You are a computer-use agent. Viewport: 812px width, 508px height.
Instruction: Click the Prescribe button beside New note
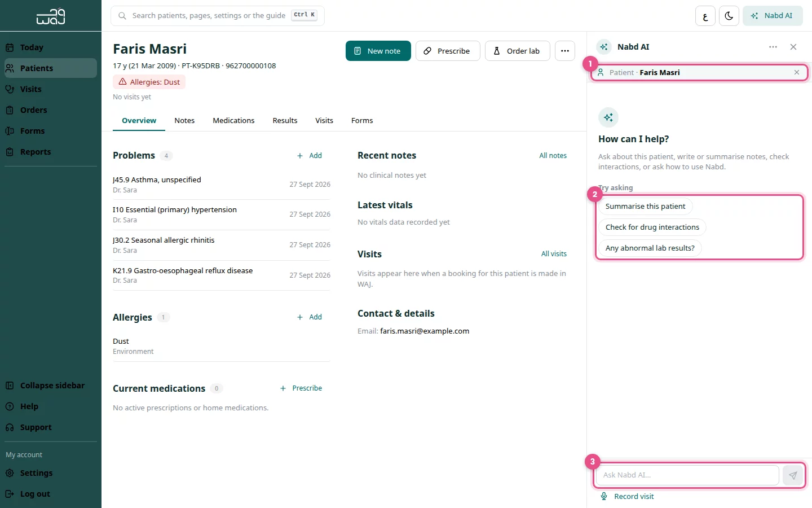click(448, 51)
